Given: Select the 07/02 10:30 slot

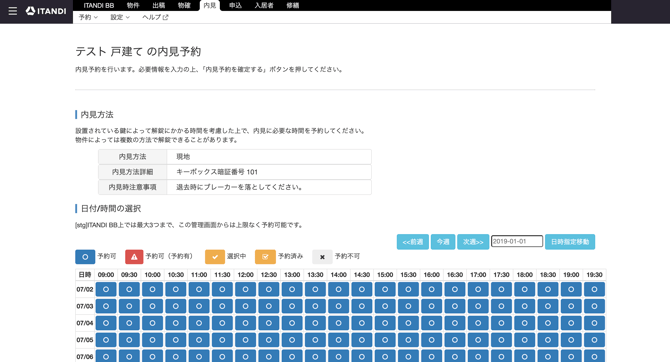Looking at the screenshot, I should pos(176,289).
